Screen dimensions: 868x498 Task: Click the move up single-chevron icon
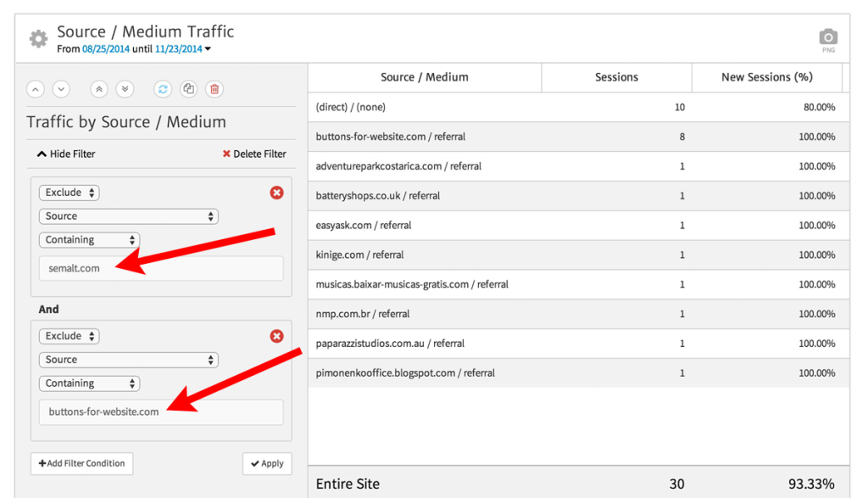tap(36, 89)
